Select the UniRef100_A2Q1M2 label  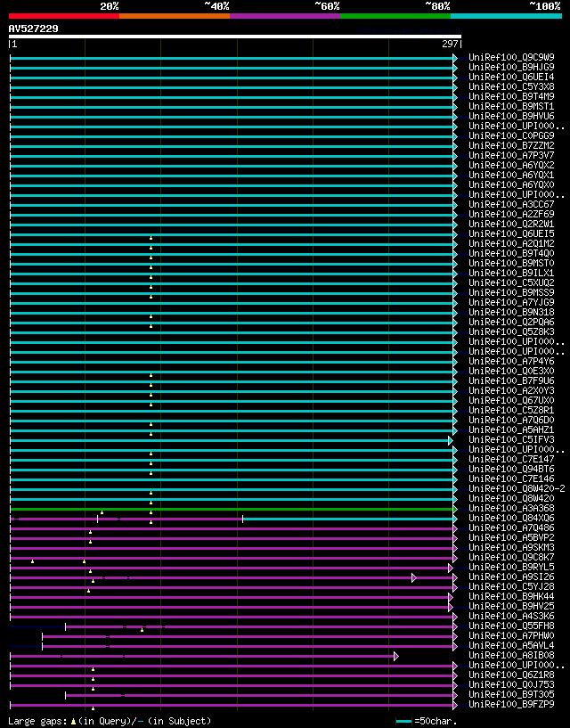pos(511,244)
